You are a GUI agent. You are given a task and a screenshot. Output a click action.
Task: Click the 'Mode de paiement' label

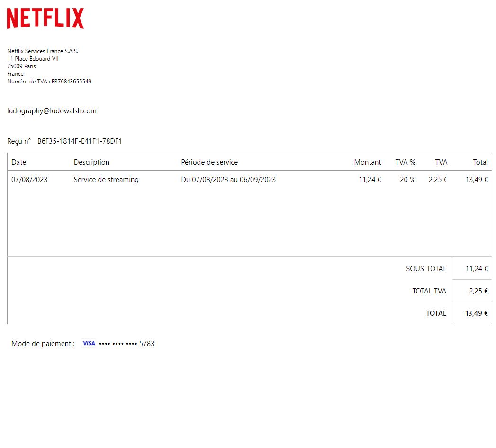tap(43, 344)
